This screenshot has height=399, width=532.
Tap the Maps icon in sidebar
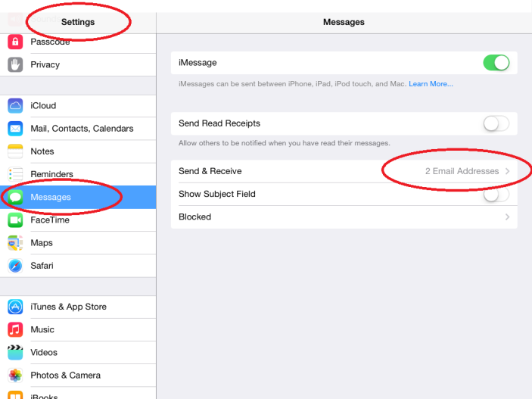click(15, 243)
